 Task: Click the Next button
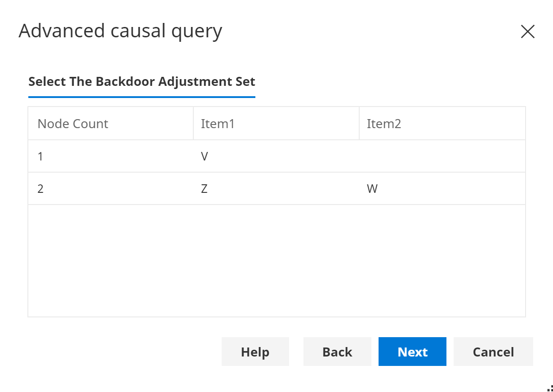click(412, 352)
